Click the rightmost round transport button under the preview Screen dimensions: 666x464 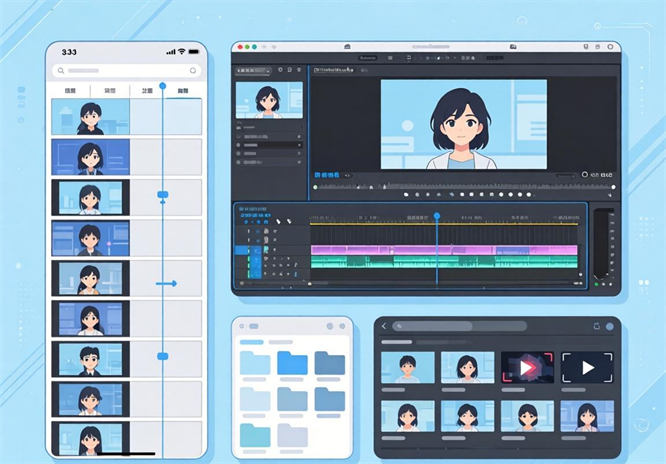click(529, 195)
